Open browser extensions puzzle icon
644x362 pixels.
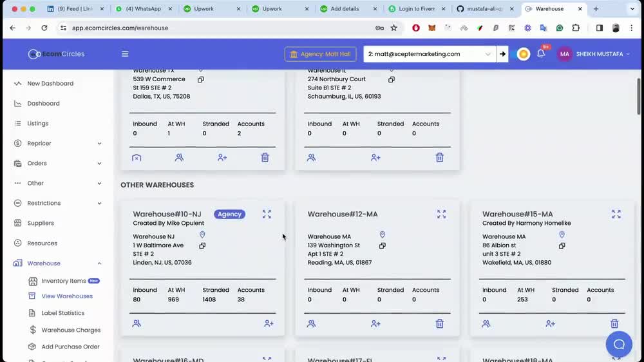576,28
